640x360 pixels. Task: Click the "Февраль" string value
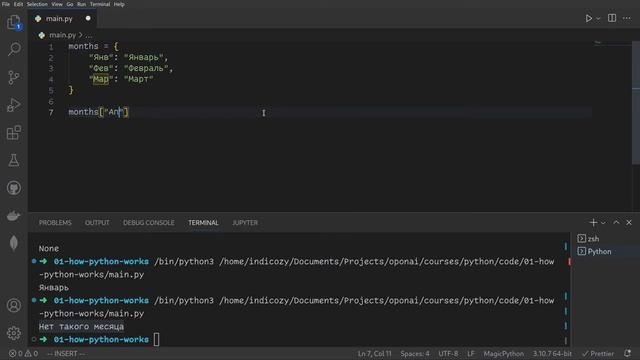[146, 68]
